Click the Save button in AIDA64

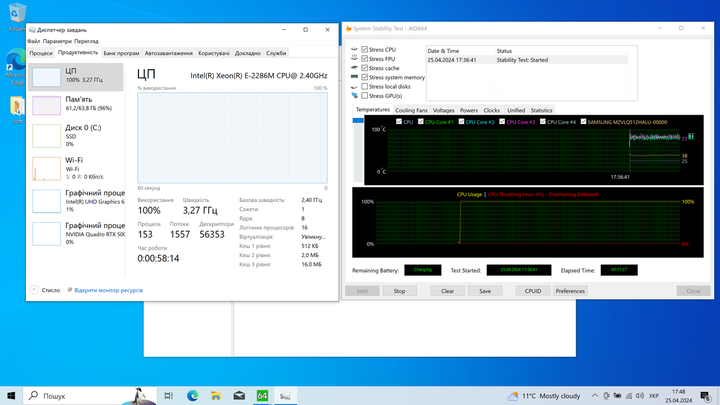[x=485, y=291]
